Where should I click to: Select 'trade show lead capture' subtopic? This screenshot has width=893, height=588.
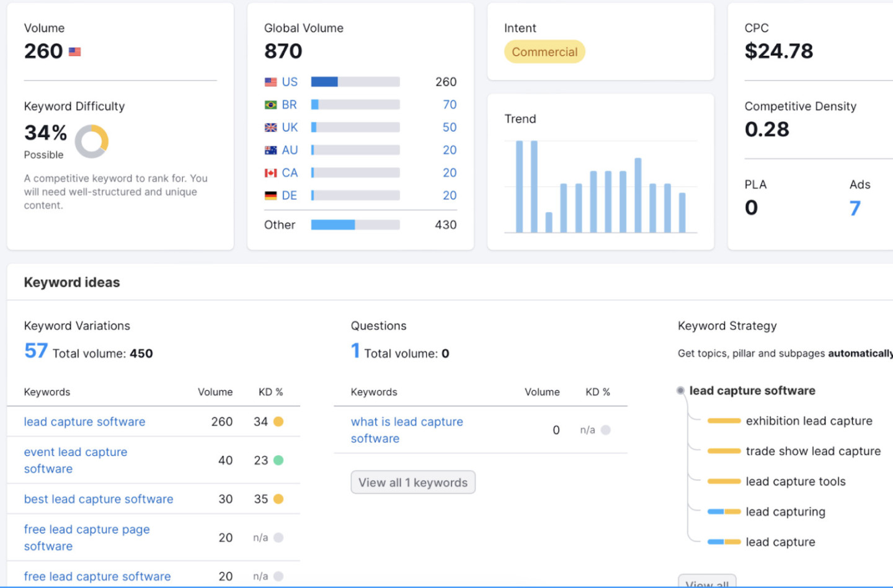(813, 452)
